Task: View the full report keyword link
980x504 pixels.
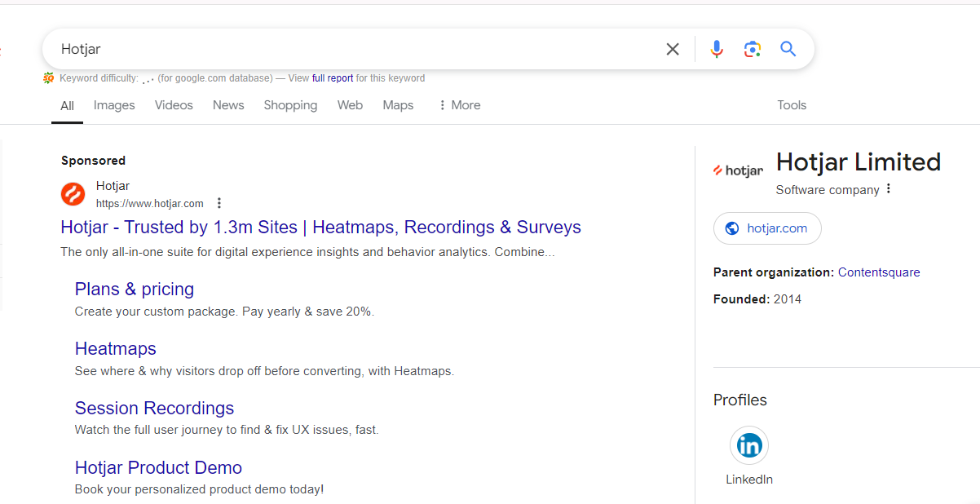Action: pos(333,78)
